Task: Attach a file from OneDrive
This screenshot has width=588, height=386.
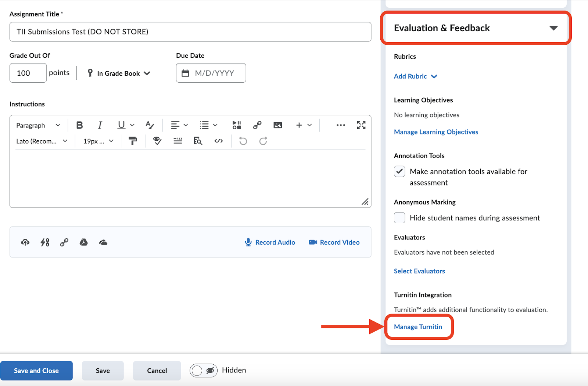Action: pyautogui.click(x=103, y=242)
